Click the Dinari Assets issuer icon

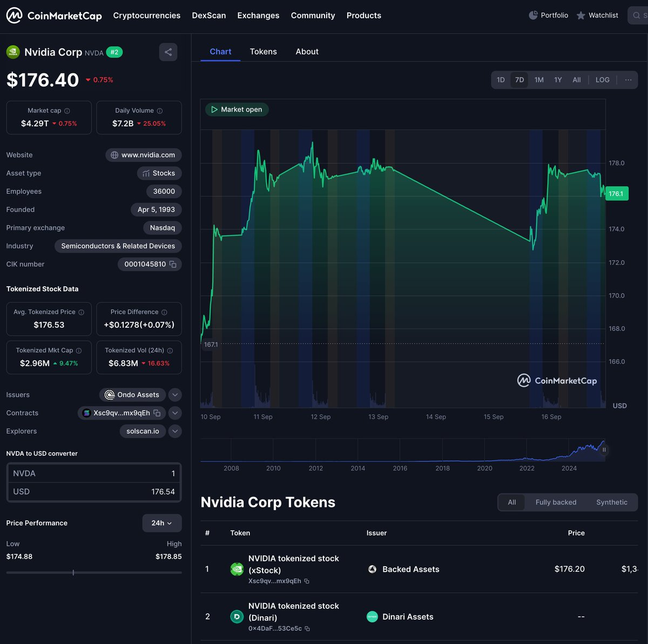coord(372,616)
